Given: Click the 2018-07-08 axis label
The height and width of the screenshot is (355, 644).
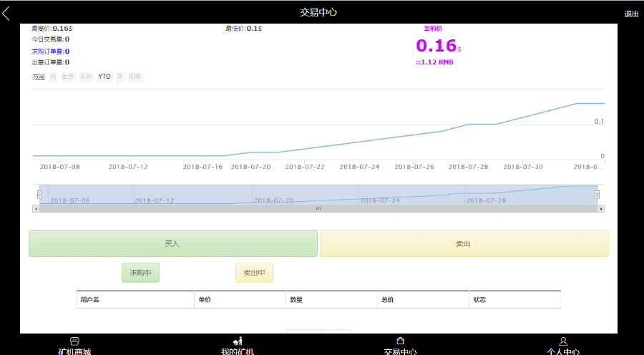Looking at the screenshot, I should pos(60,167).
